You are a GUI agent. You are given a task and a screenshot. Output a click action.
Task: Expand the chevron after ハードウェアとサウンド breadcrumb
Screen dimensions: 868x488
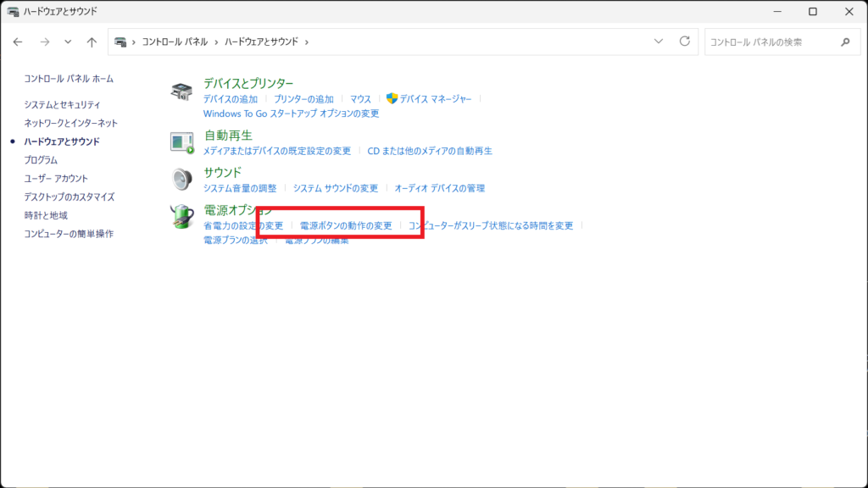(307, 42)
